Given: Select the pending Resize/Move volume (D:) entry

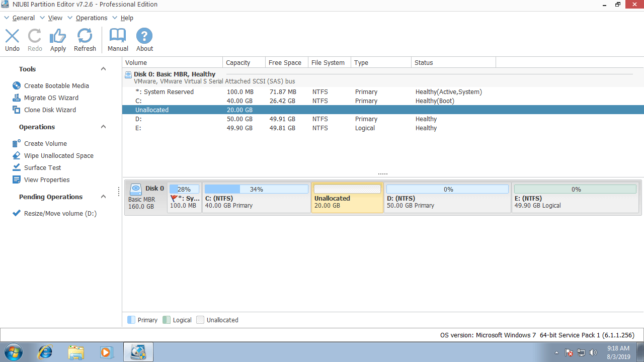Looking at the screenshot, I should [60, 214].
